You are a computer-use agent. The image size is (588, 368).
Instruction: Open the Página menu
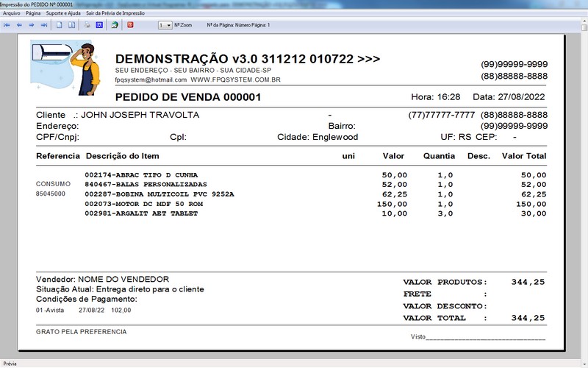pos(33,13)
